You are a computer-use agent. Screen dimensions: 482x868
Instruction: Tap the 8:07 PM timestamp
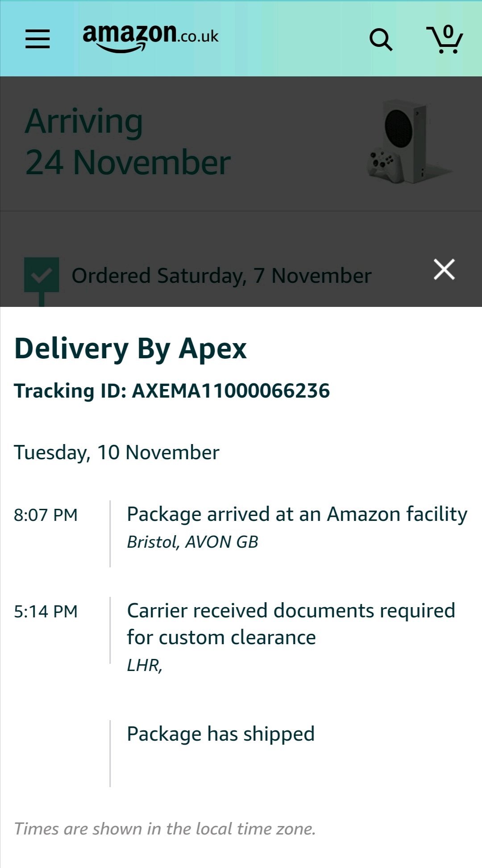click(x=46, y=515)
